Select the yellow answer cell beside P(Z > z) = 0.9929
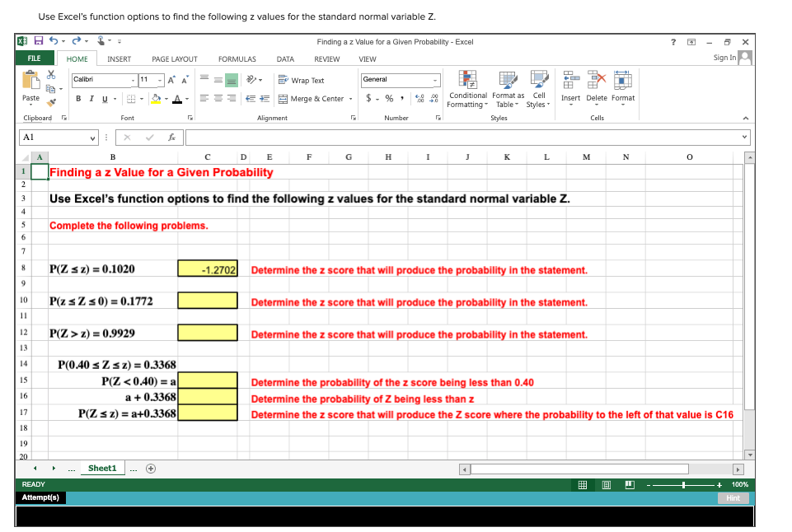 [207, 332]
